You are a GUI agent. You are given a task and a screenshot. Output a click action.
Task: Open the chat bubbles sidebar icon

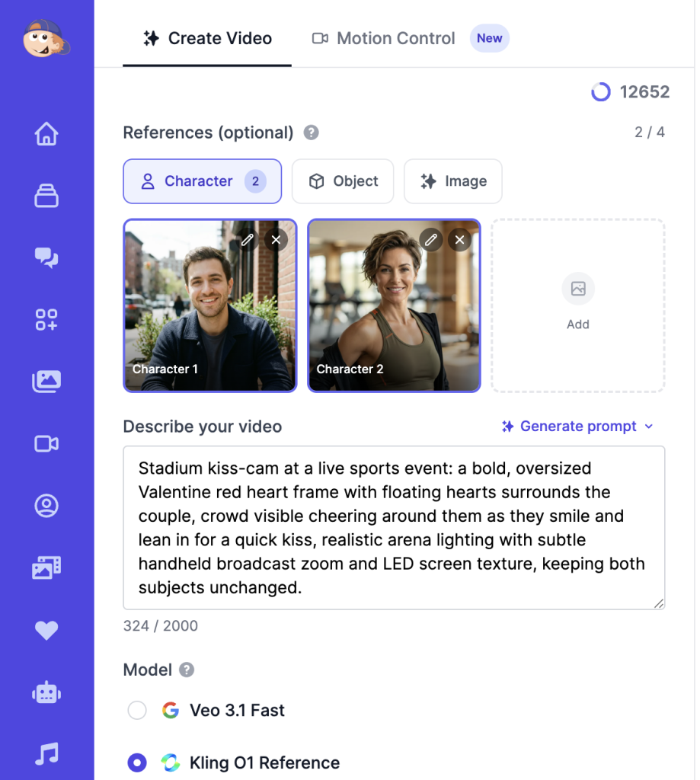46,258
